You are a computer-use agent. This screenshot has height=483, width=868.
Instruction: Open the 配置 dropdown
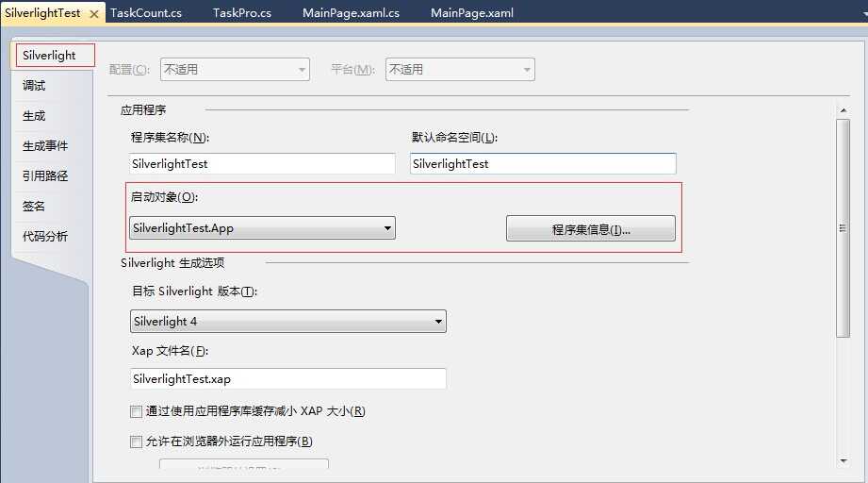(235, 69)
